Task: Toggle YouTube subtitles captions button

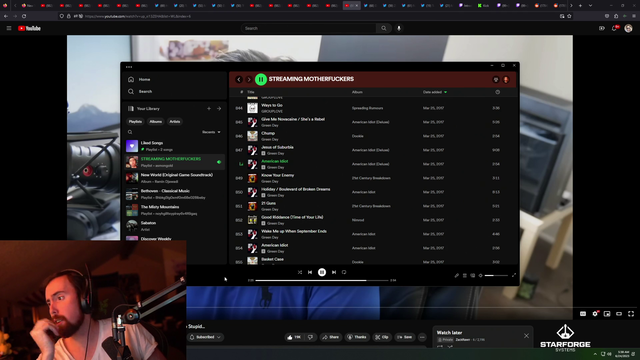Action: pyautogui.click(x=583, y=313)
